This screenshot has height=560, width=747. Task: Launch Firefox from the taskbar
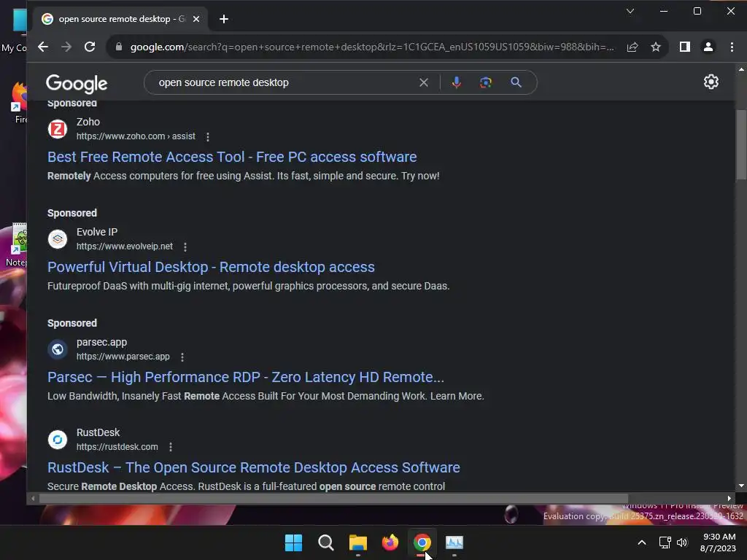point(390,542)
